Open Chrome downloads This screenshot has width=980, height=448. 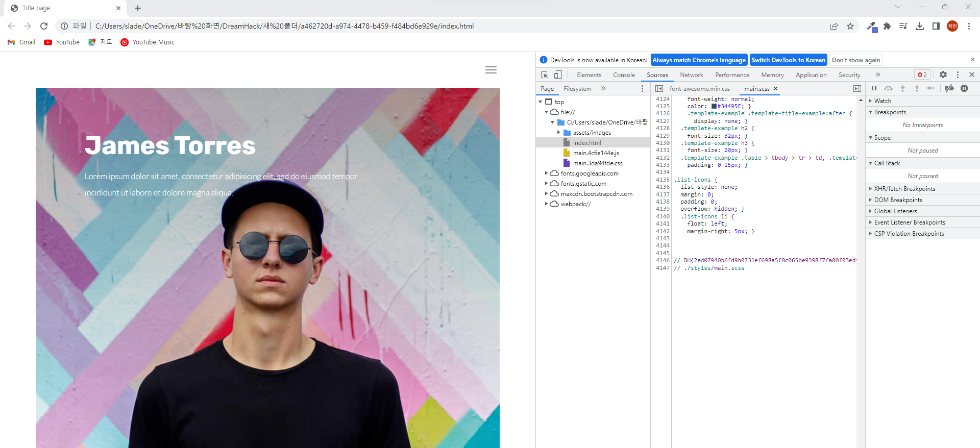click(920, 26)
